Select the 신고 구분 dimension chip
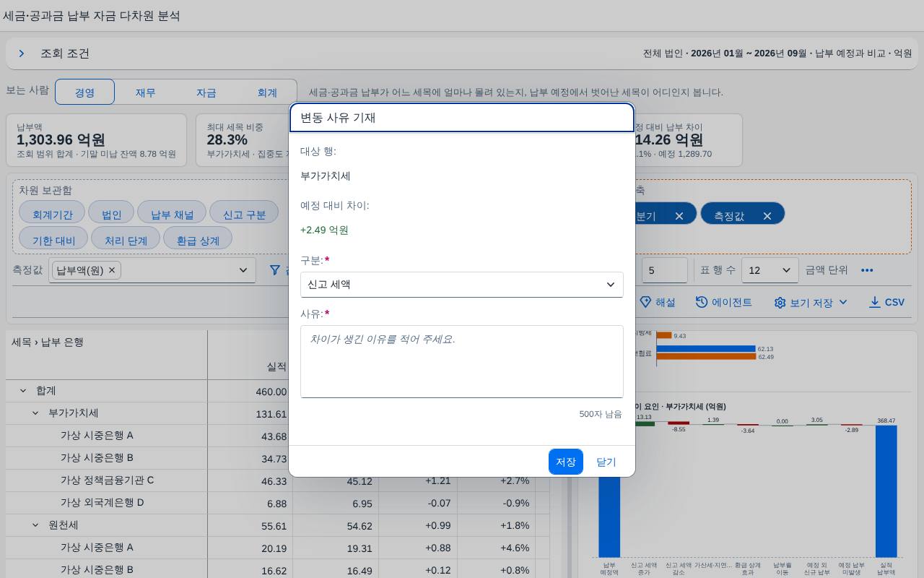924x578 pixels. (x=244, y=214)
